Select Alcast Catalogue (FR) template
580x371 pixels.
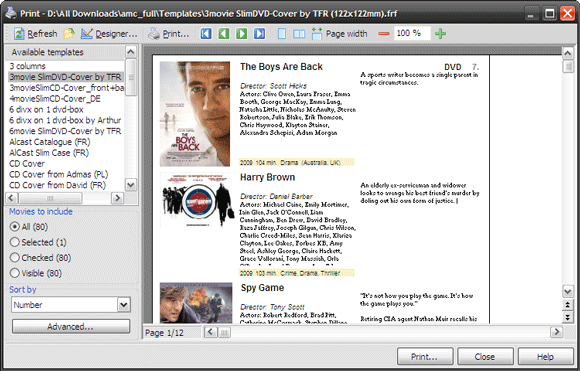tap(66, 142)
